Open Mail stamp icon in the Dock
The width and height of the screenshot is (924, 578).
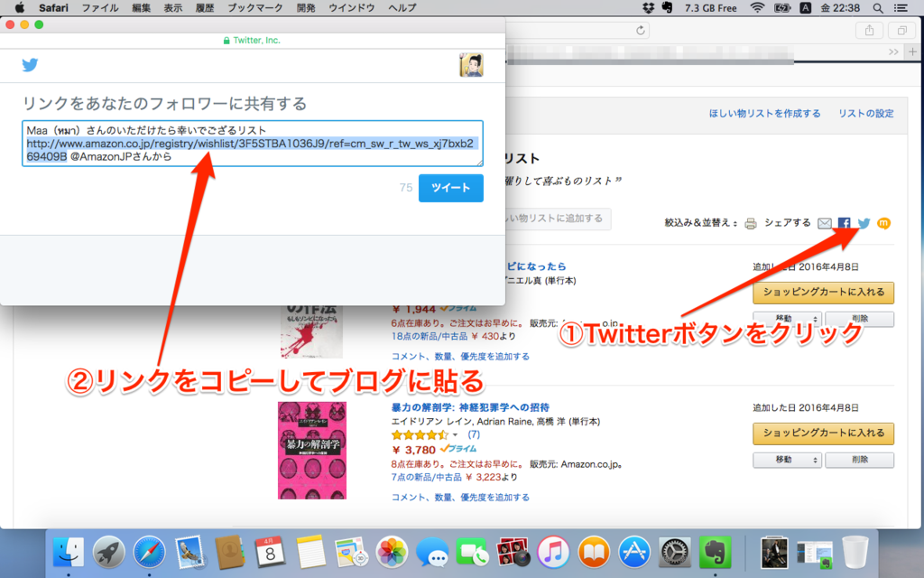coord(189,552)
